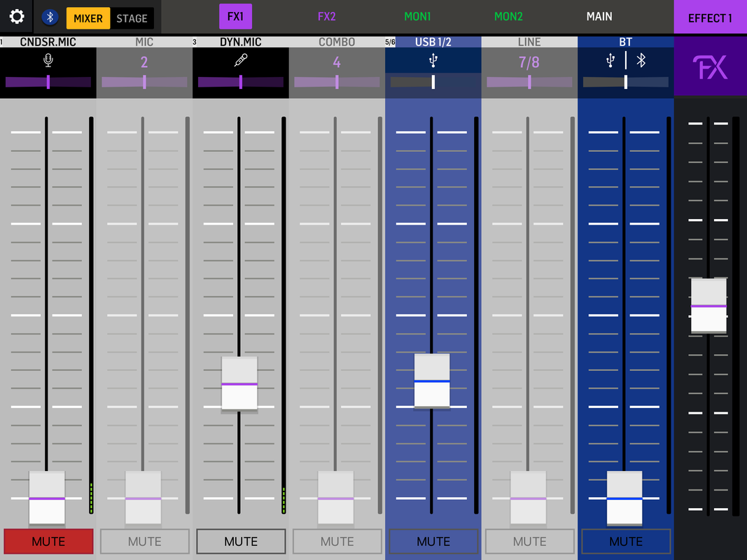Screen dimensions: 747x560
Task: Click the USB 1/2 pan slider
Action: [x=433, y=82]
